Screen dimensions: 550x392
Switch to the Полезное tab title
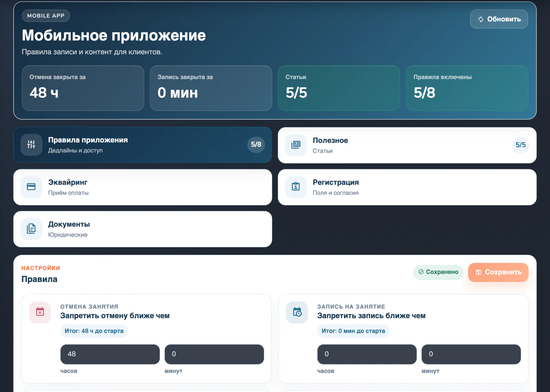(330, 140)
